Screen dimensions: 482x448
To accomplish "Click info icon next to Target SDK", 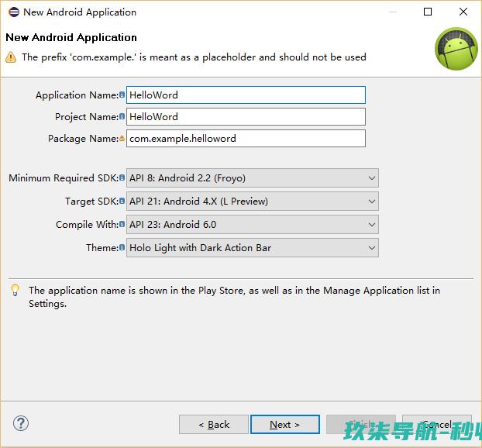I will (122, 201).
